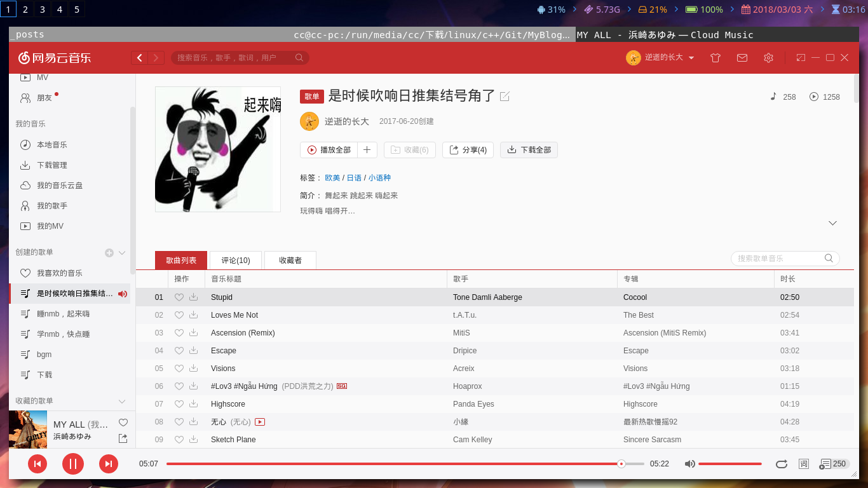Click the top music search field

tap(240, 58)
